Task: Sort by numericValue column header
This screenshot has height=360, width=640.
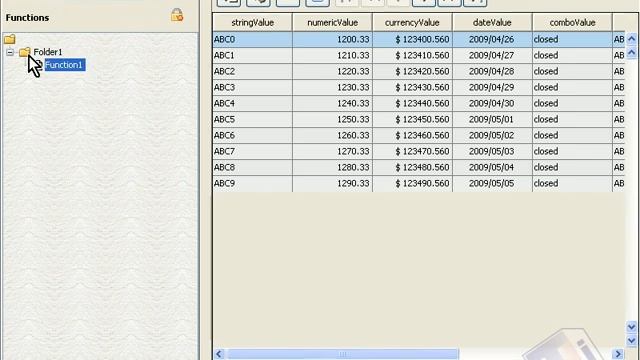Action: [332, 23]
